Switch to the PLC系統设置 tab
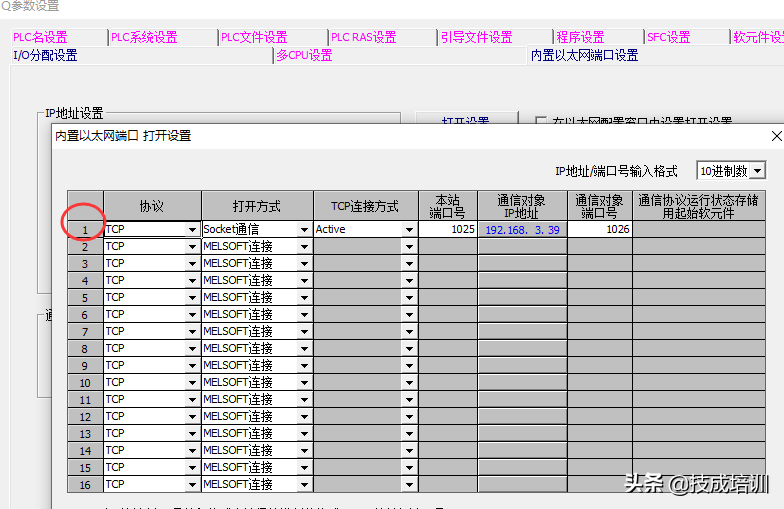 (x=144, y=37)
